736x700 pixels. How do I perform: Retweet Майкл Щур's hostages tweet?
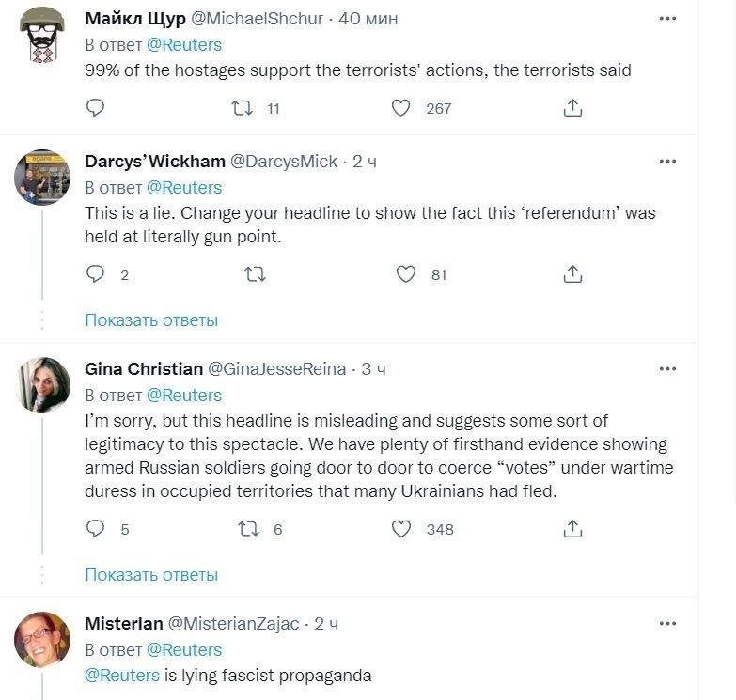click(x=243, y=109)
